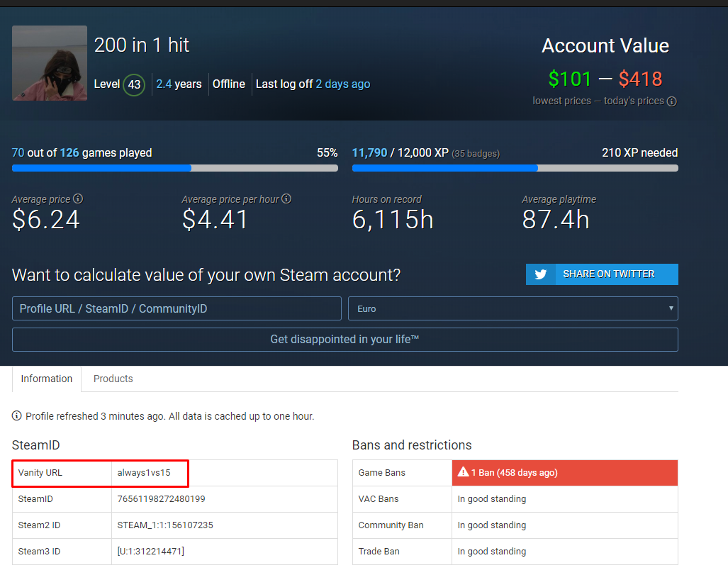Click the games played progress bar
This screenshot has width=728, height=575.
tap(174, 168)
